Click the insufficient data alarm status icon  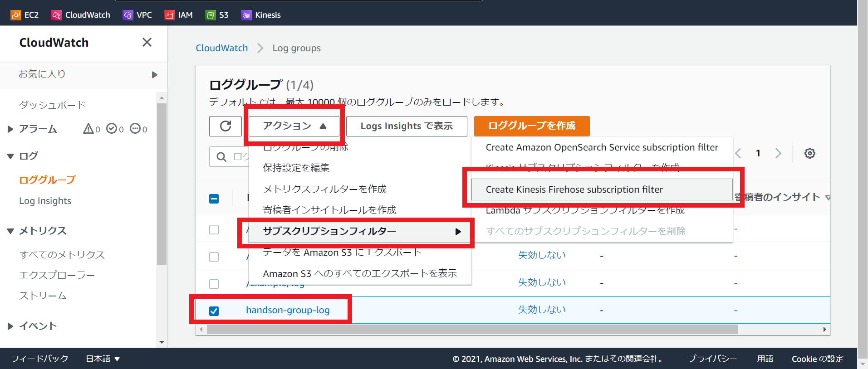[x=135, y=129]
